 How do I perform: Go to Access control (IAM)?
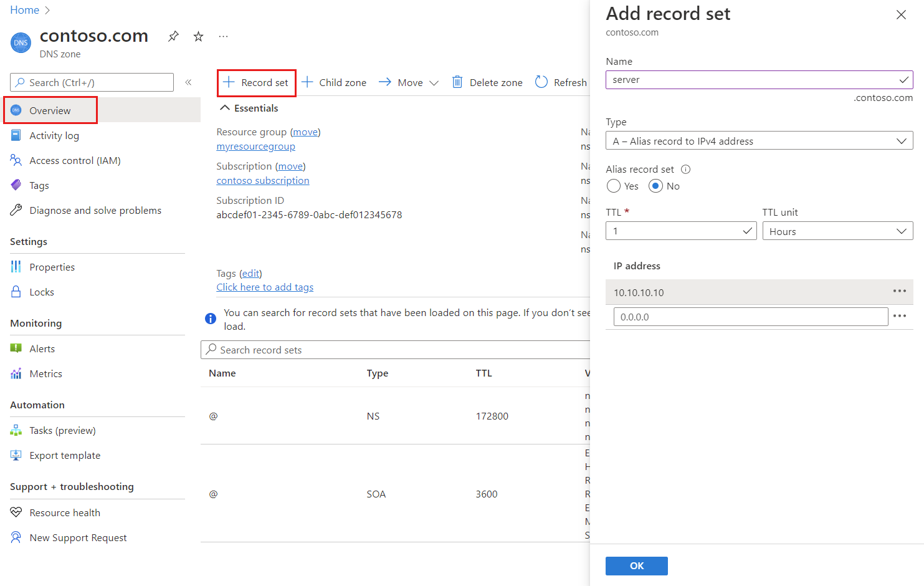click(x=75, y=161)
